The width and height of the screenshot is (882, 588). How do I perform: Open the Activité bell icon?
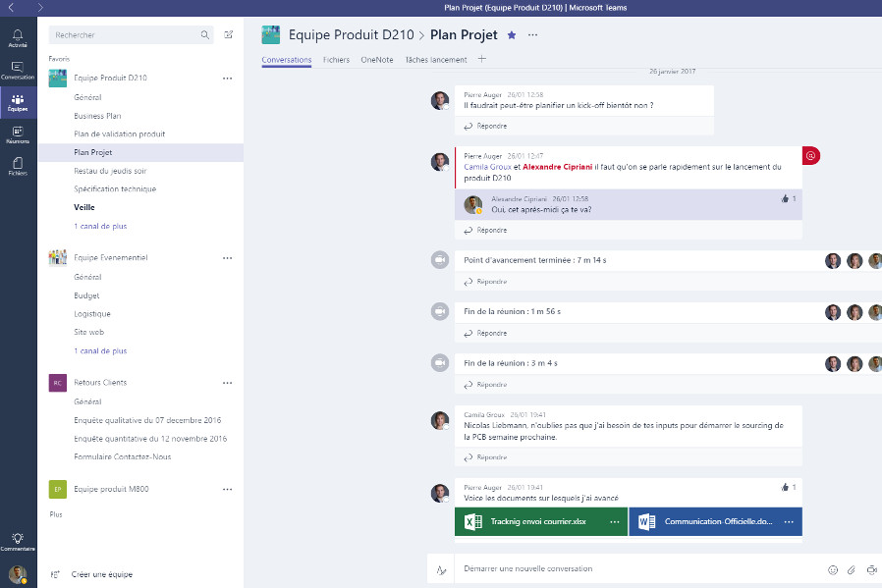(x=18, y=38)
